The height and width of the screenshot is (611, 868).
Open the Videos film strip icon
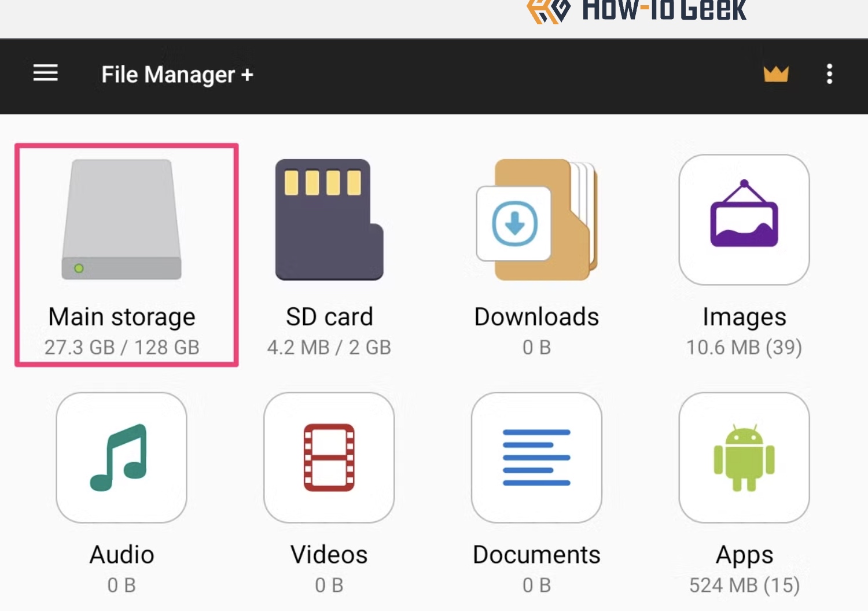pos(329,458)
